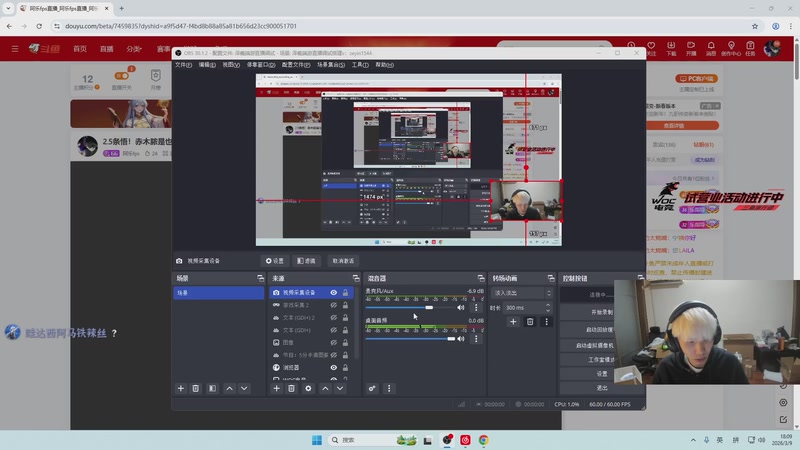
Task: Open the 帮助 menu in OBS
Action: (x=384, y=65)
